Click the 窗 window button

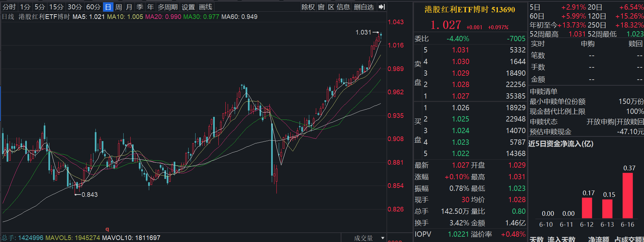[321, 7]
